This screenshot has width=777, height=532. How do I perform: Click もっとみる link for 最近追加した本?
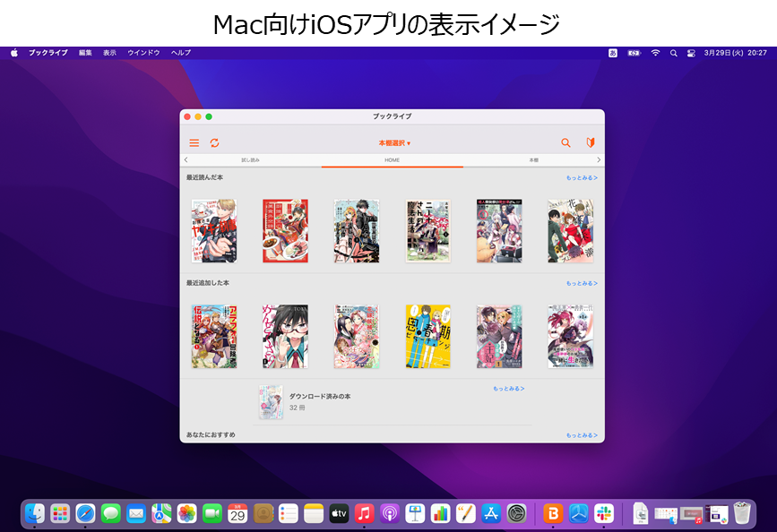582,283
